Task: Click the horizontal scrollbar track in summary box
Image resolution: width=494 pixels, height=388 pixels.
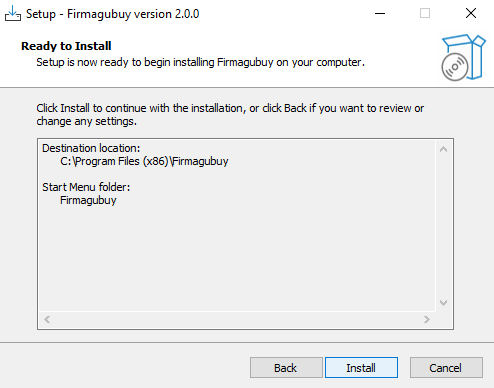Action: click(x=237, y=320)
